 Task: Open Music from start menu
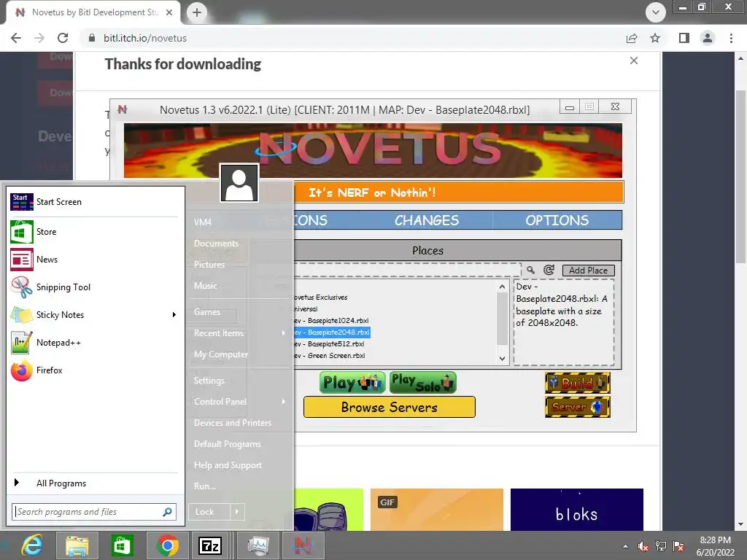coord(205,286)
